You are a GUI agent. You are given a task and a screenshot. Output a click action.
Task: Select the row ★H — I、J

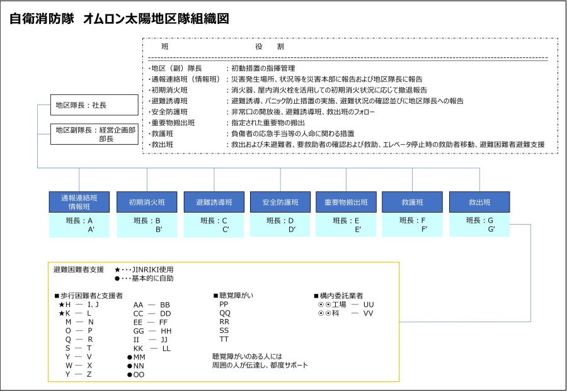[x=79, y=305]
